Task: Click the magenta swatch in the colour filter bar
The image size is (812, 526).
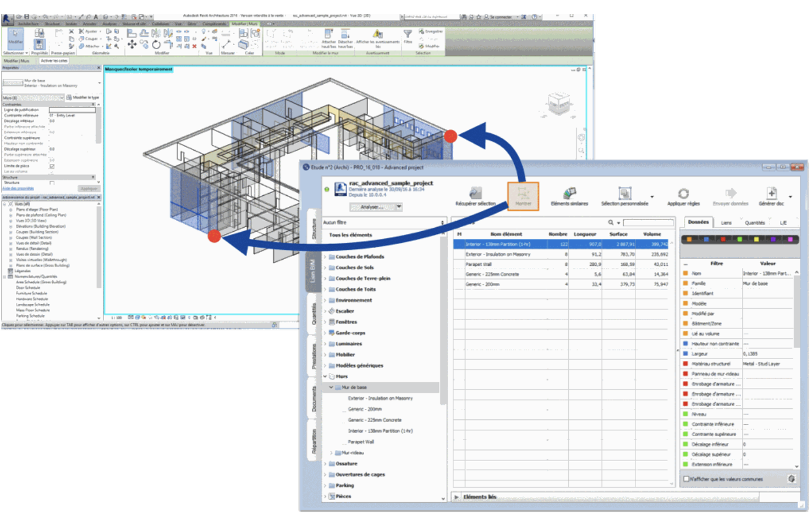Action: [790, 239]
